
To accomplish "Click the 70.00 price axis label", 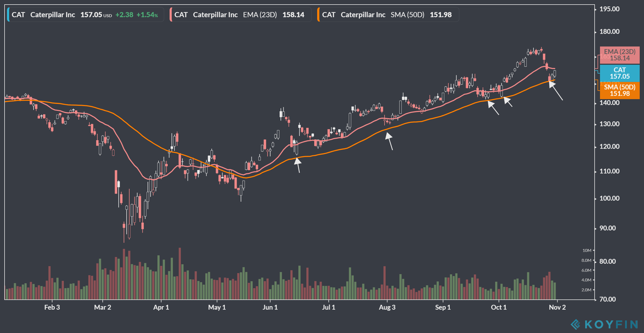I will point(608,299).
